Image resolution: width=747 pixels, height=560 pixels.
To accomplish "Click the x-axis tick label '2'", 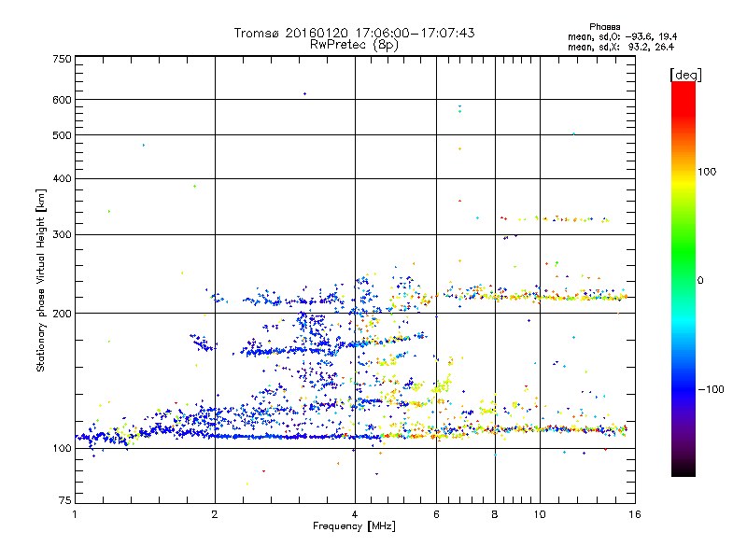I will (x=215, y=514).
